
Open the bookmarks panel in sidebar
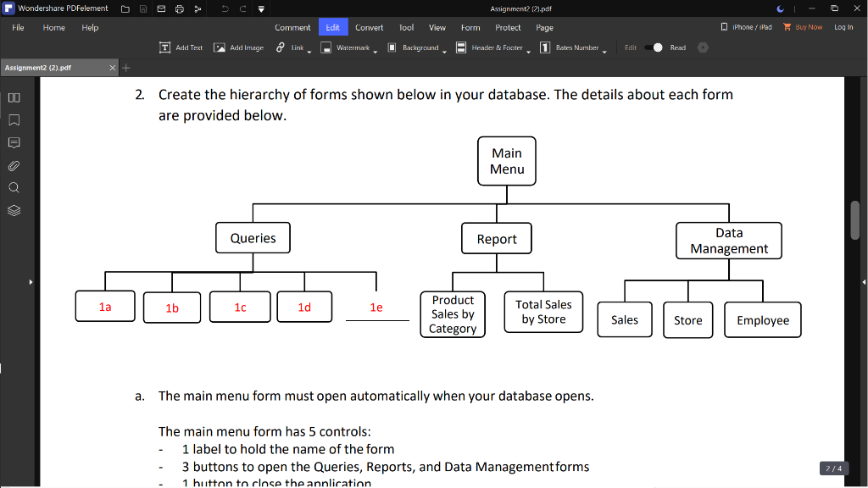[14, 119]
